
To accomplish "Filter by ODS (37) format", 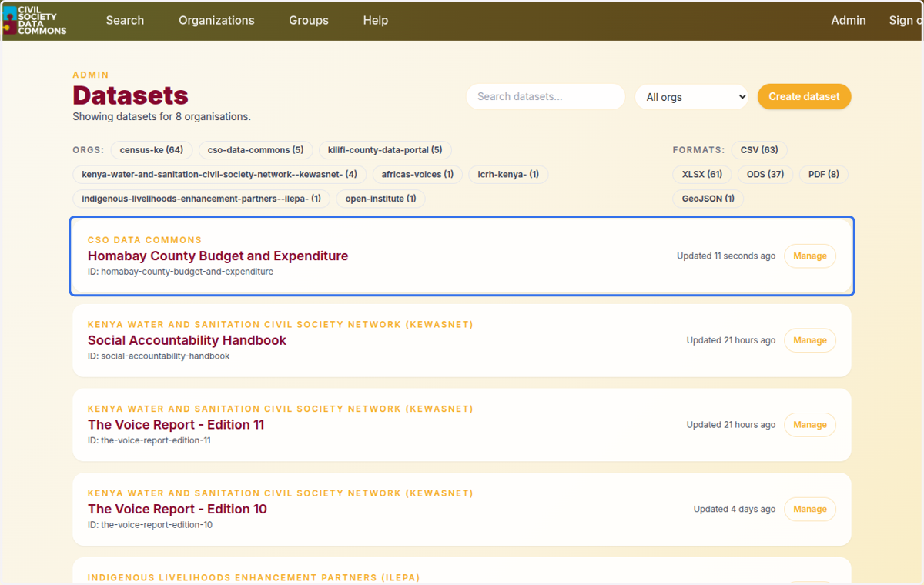I will pyautogui.click(x=765, y=175).
